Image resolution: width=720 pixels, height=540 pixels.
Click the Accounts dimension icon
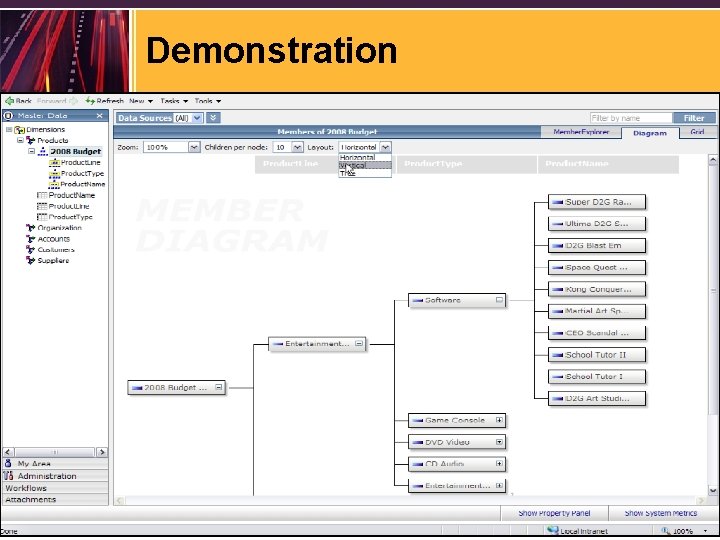pos(31,239)
